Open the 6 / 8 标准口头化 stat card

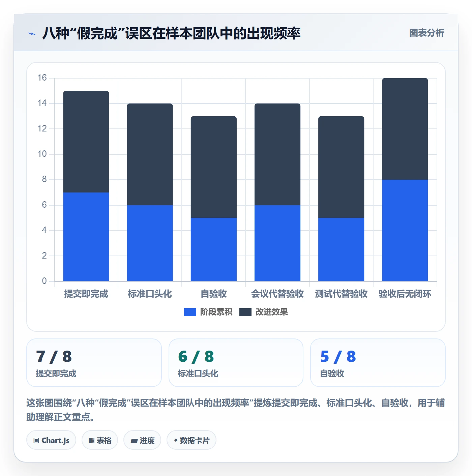pyautogui.click(x=236, y=363)
